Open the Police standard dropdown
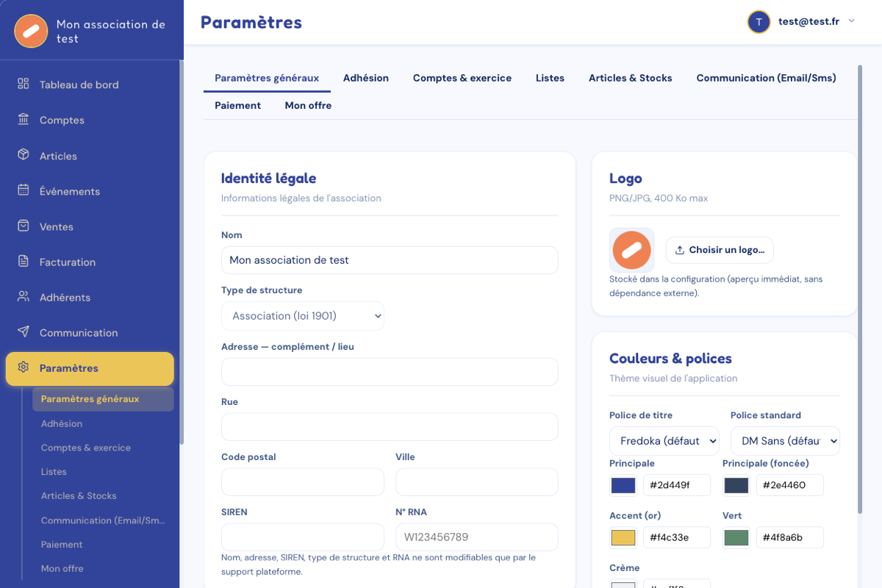882x588 pixels. [785, 441]
